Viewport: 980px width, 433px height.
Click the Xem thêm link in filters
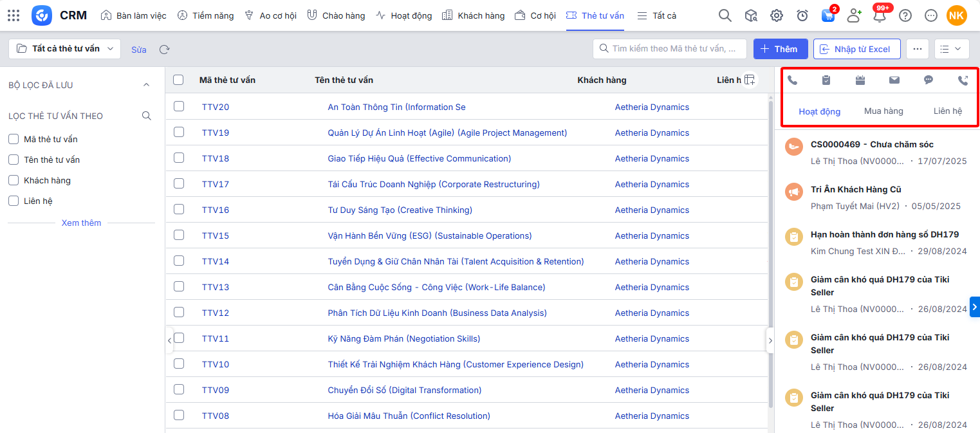[81, 223]
